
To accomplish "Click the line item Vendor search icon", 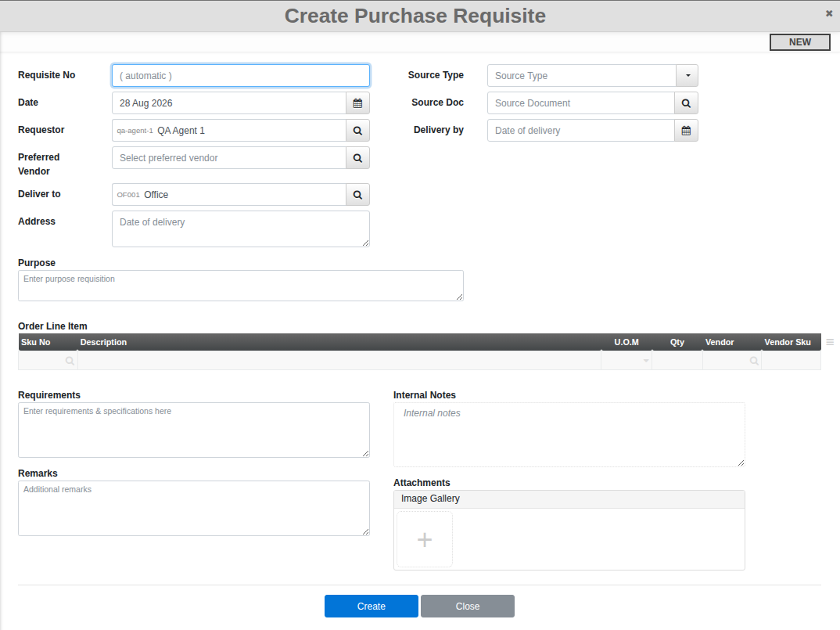I will [754, 361].
